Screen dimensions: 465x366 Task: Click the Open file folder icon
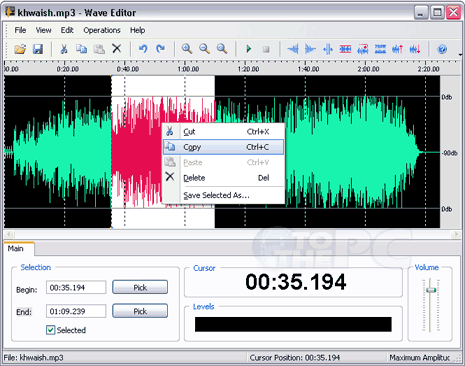tap(20, 49)
